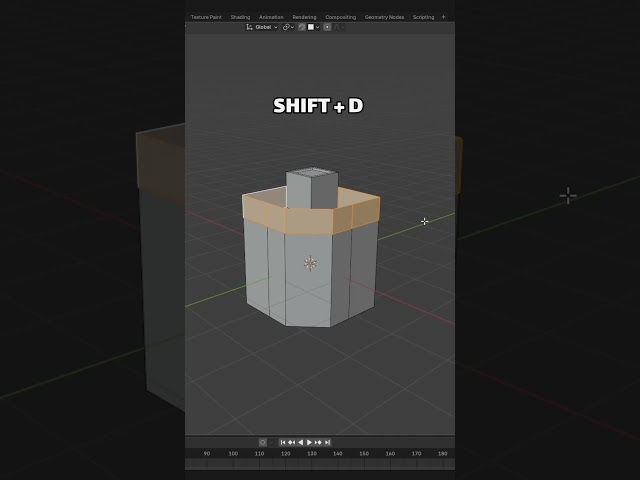
Task: Open the Animation workspace tab
Action: coord(271,17)
